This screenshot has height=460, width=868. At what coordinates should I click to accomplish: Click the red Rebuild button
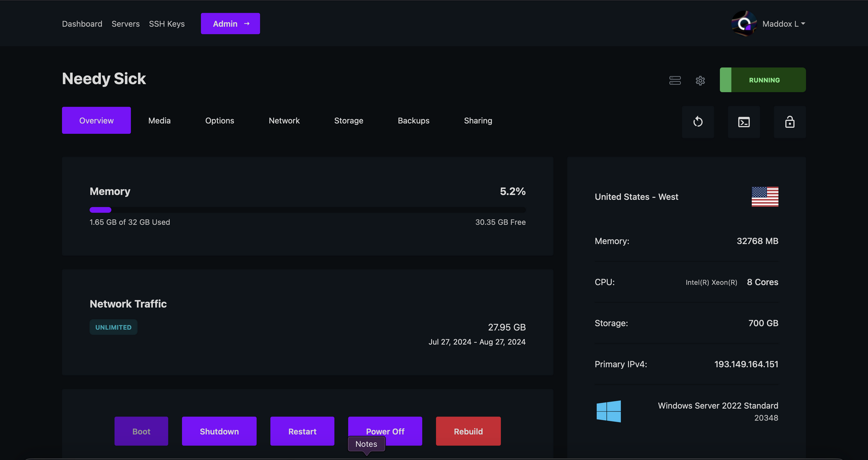click(468, 431)
